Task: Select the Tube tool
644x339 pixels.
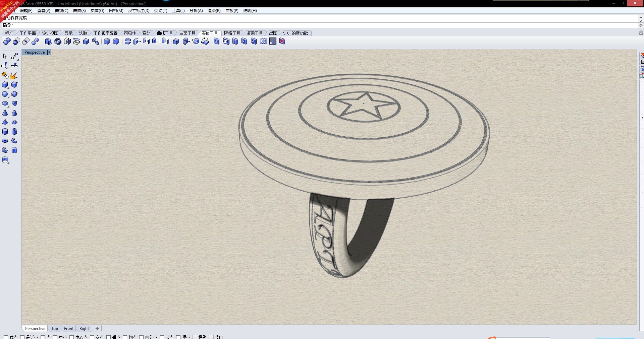Action: [x=14, y=132]
